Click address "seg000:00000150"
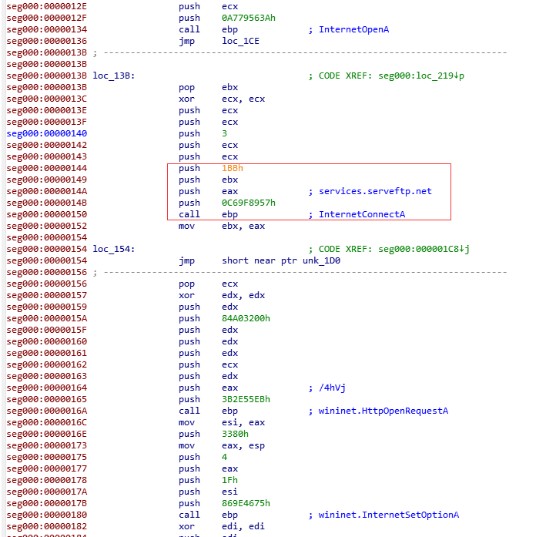 point(47,214)
